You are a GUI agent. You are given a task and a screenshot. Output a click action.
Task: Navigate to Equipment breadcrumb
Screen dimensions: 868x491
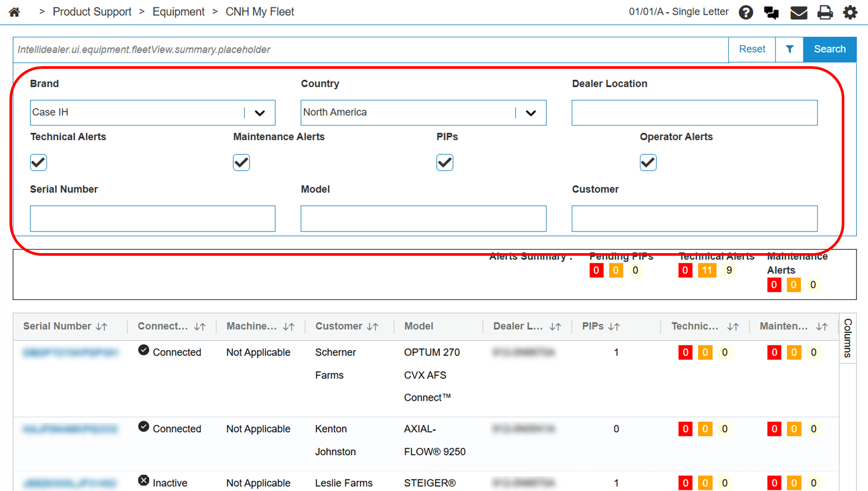click(x=178, y=12)
